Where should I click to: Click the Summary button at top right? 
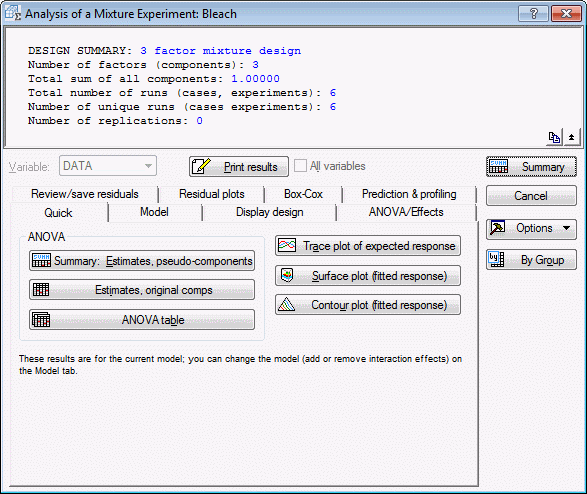[531, 167]
